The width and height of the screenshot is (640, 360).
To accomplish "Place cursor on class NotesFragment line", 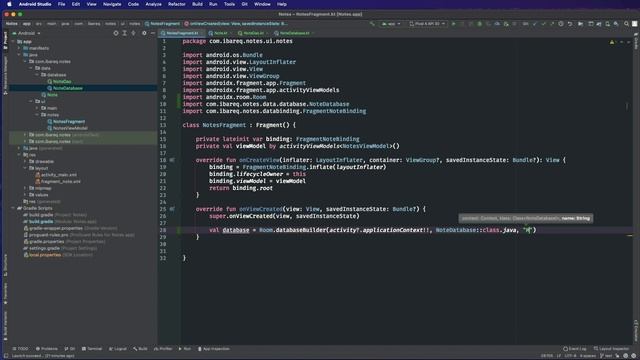I will pyautogui.click(x=239, y=125).
